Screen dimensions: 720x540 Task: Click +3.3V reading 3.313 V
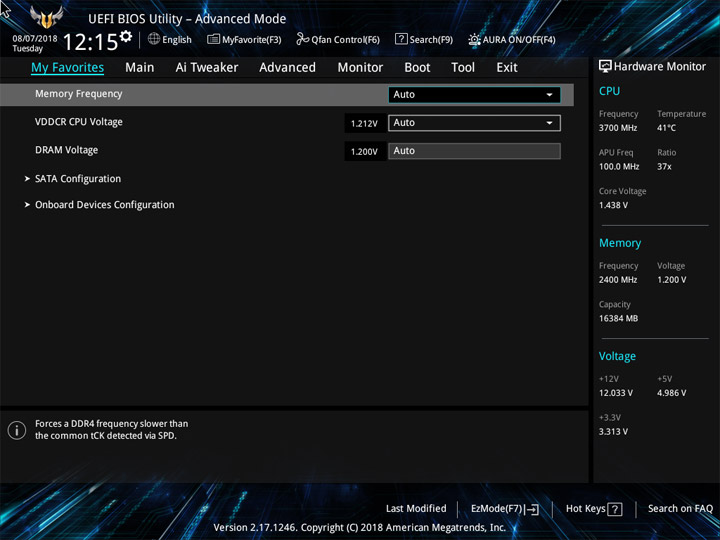click(x=613, y=432)
